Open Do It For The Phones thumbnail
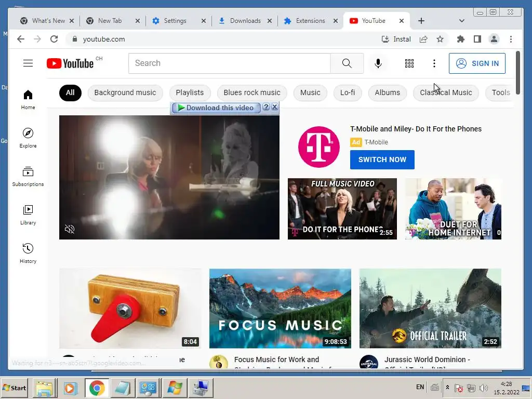The width and height of the screenshot is (532, 399). [x=342, y=209]
